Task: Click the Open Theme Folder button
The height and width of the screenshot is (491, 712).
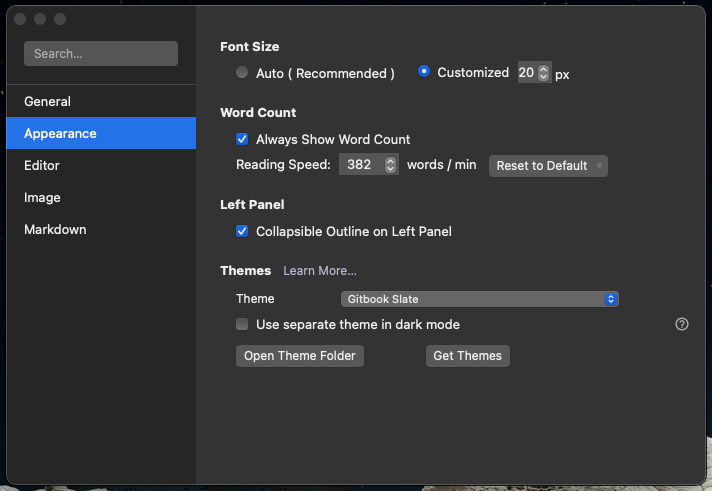Action: tap(300, 356)
